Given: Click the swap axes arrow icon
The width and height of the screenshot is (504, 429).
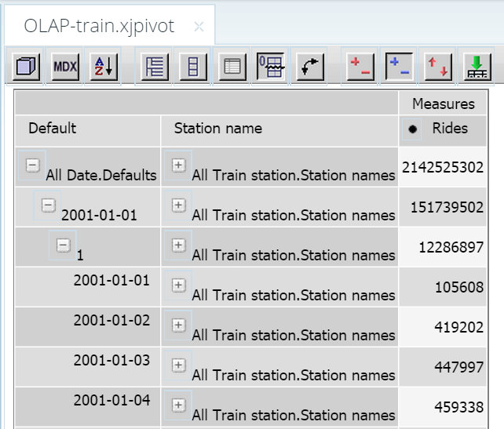Looking at the screenshot, I should coord(309,67).
